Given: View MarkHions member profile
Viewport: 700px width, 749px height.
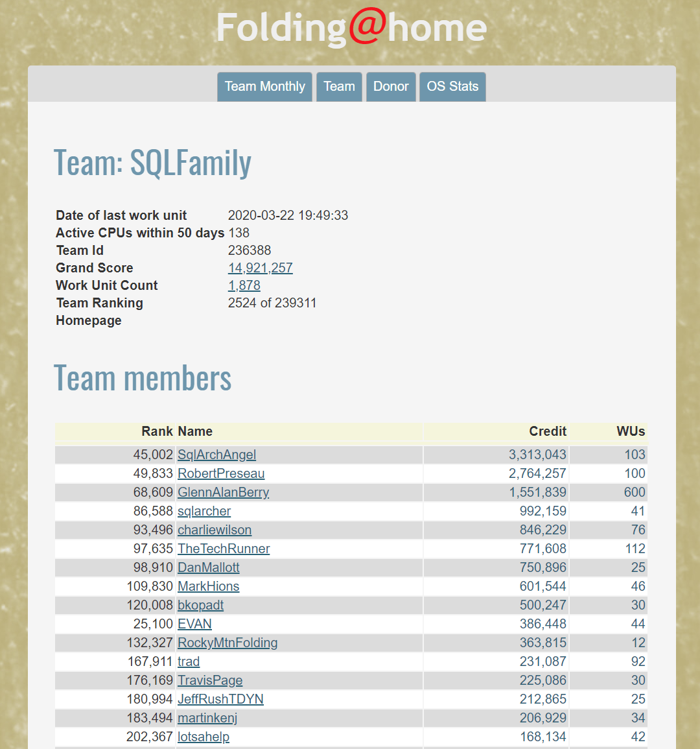Looking at the screenshot, I should click(x=208, y=586).
